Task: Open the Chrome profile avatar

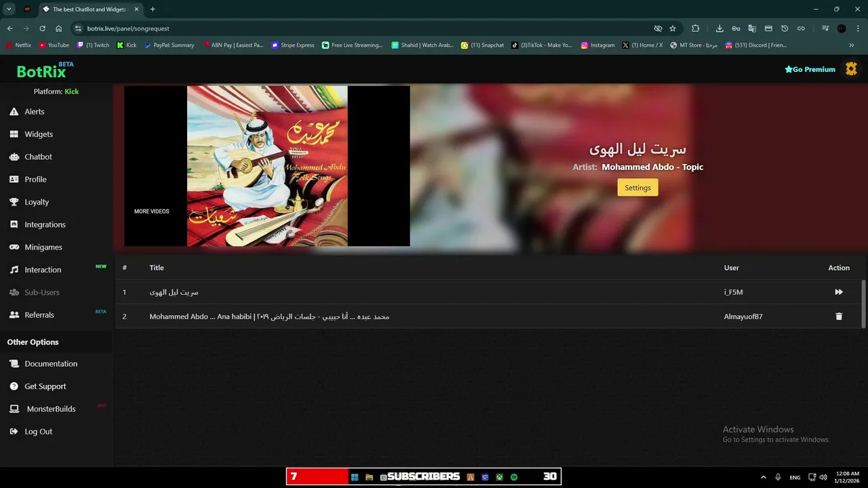Action: (842, 28)
